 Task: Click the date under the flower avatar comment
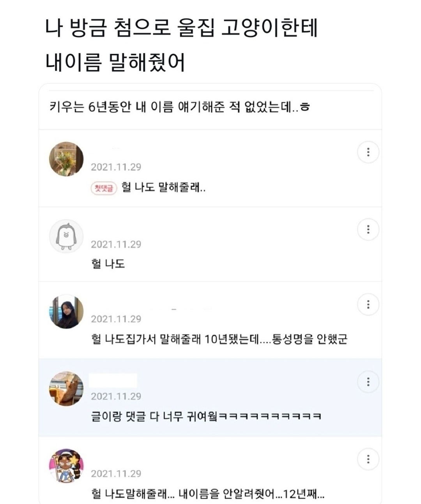116,167
